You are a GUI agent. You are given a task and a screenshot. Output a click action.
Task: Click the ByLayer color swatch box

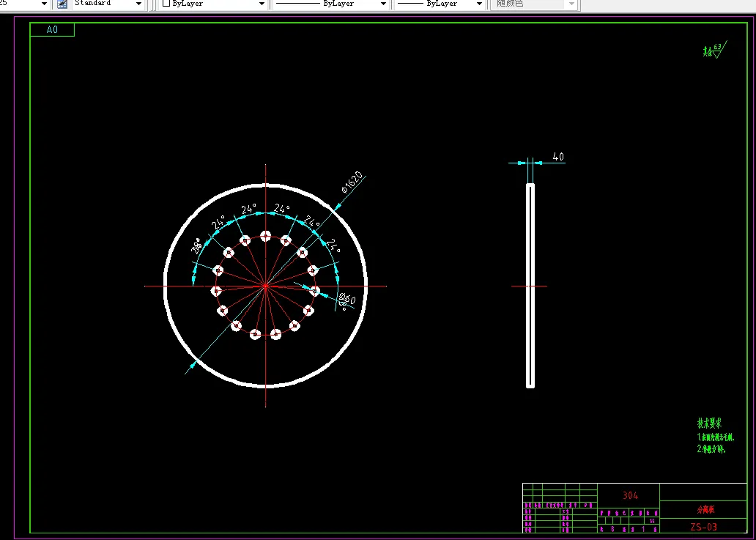pyautogui.click(x=166, y=4)
